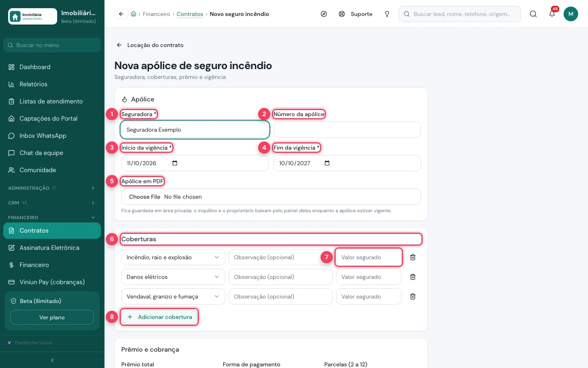The height and width of the screenshot is (368, 588).
Task: Open notifications bell with 48 badge
Action: (552, 14)
